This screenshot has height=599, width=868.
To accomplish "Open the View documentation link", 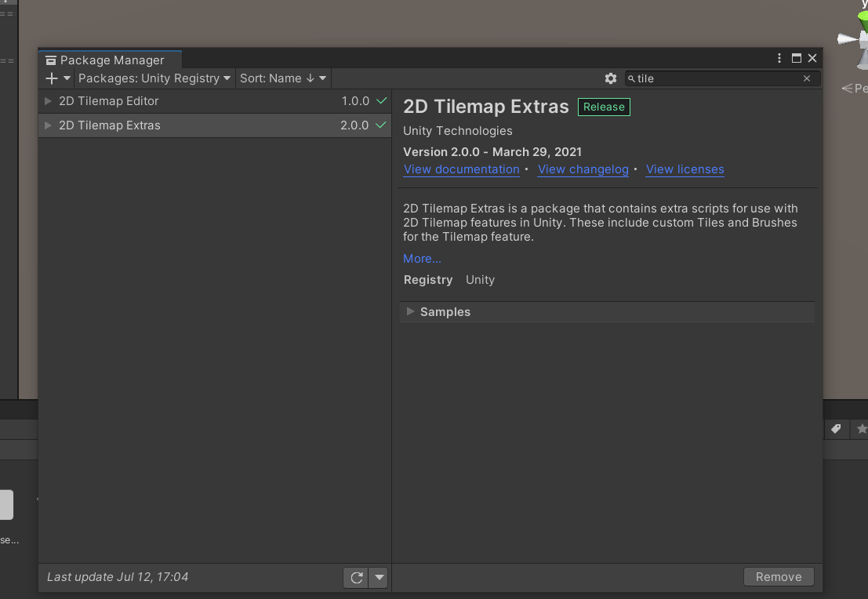I will point(461,169).
